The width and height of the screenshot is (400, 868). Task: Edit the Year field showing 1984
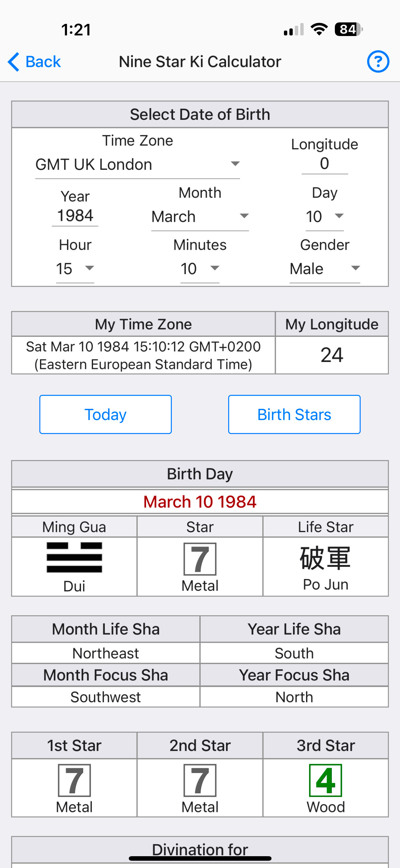pyautogui.click(x=75, y=216)
